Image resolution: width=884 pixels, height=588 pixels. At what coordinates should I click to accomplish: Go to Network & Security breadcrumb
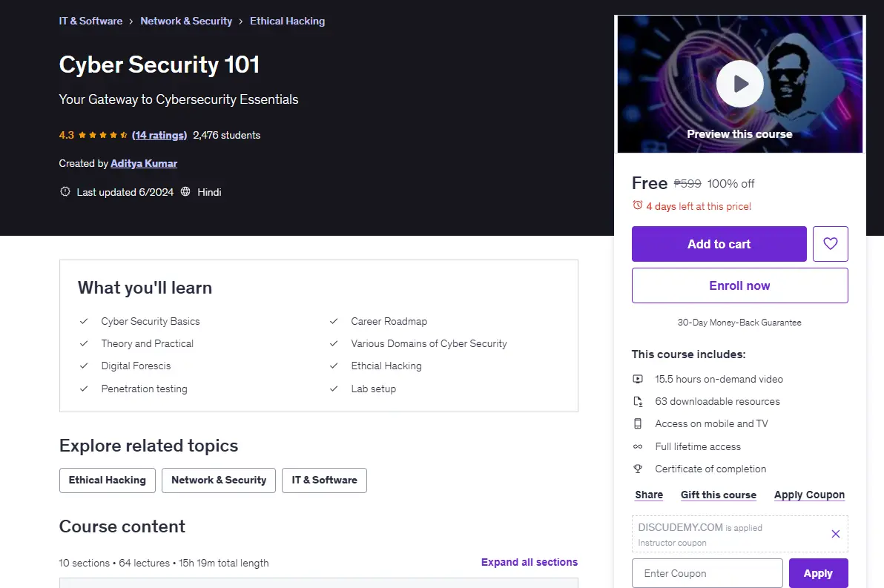point(186,21)
